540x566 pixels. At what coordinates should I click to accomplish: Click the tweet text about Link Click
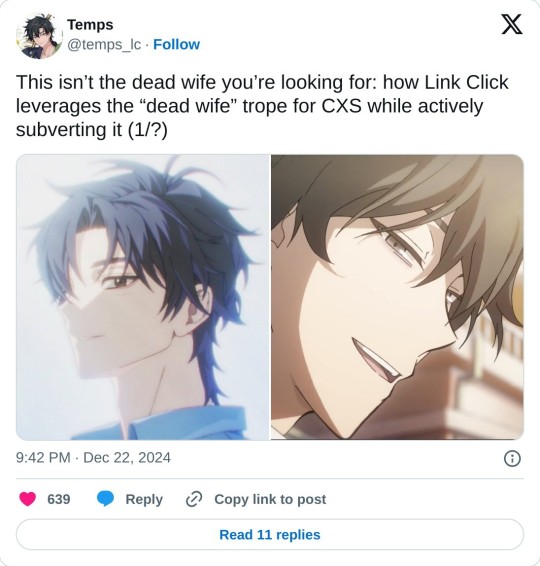[x=262, y=106]
